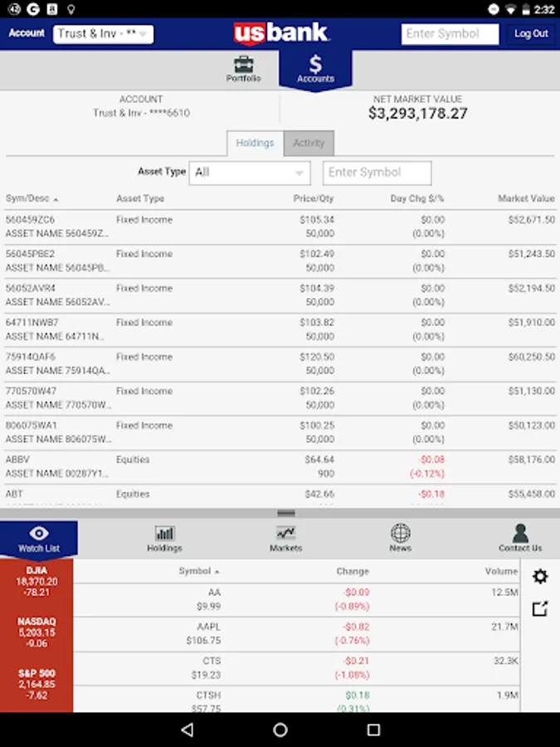Select CTSH in the watch list
560x747 pixels.
pyautogui.click(x=296, y=700)
